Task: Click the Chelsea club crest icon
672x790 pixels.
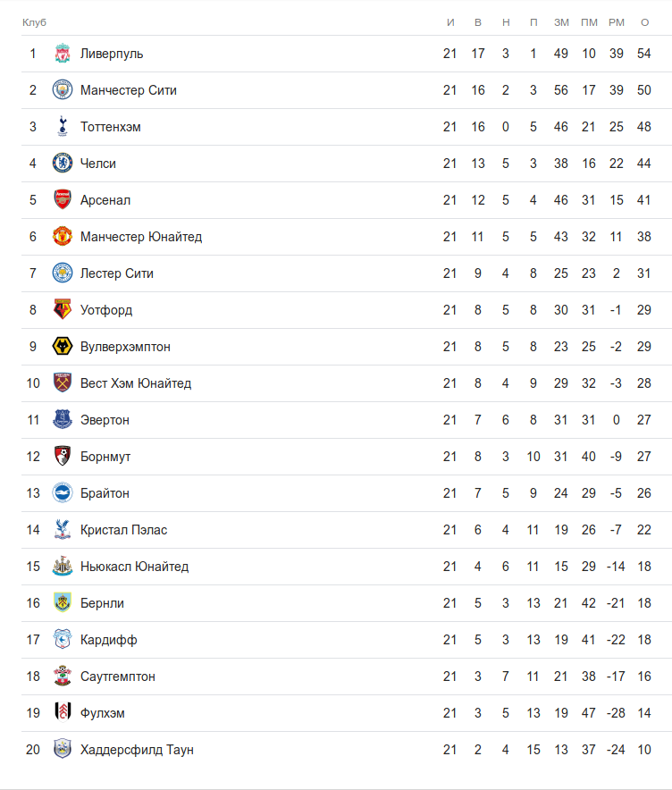Action: coord(62,164)
